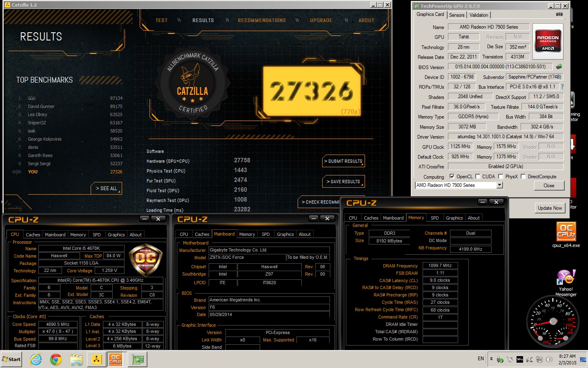Click the Bus Interface question mark icon
The width and height of the screenshot is (588, 368).
coord(562,87)
